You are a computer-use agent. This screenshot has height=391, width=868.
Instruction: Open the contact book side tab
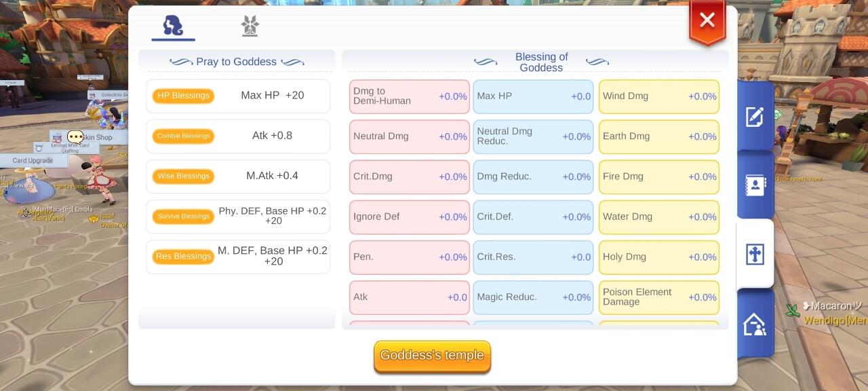coord(755,185)
